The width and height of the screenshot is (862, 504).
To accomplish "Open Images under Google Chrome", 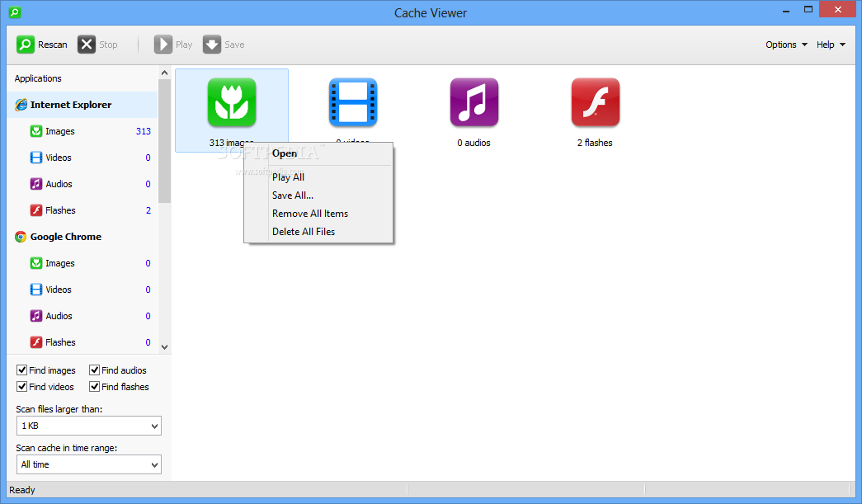I will [82, 262].
